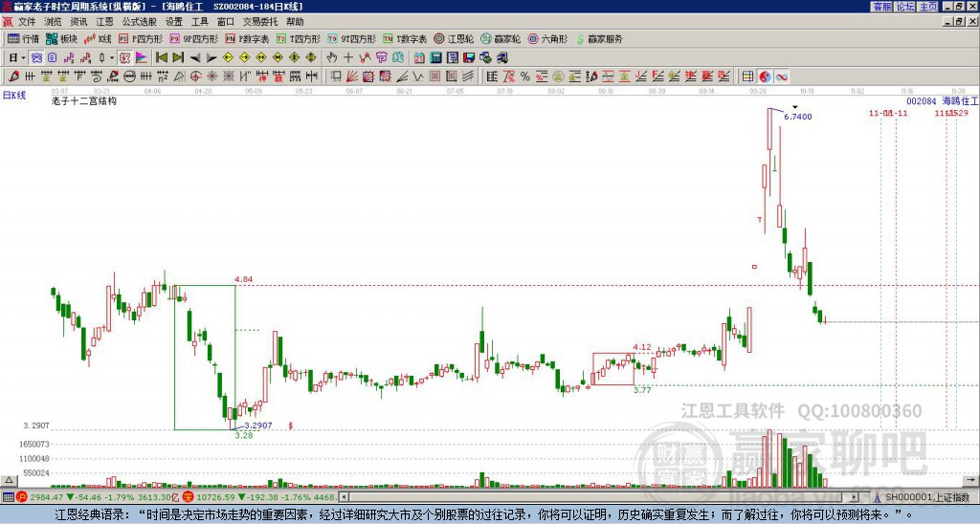Click the black left-pointing arrow icon
This screenshot has width=980, height=524.
[x=195, y=58]
